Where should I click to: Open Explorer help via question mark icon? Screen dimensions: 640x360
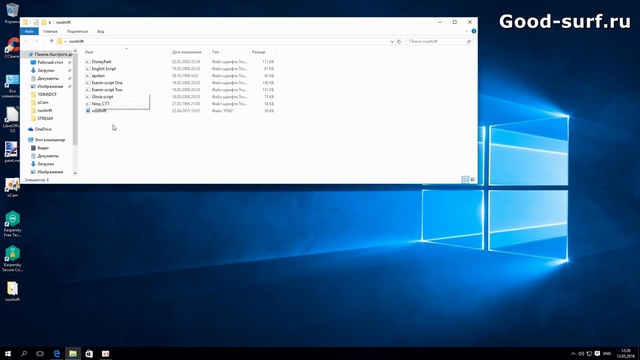point(473,31)
